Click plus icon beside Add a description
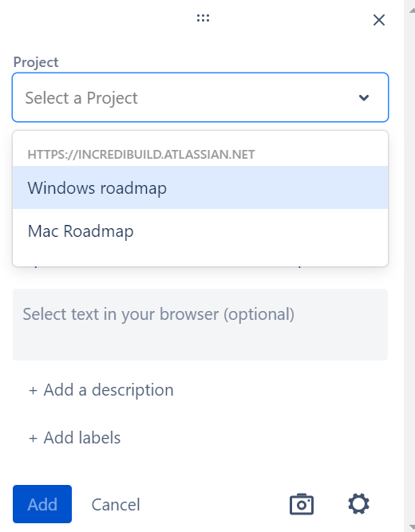 point(33,391)
